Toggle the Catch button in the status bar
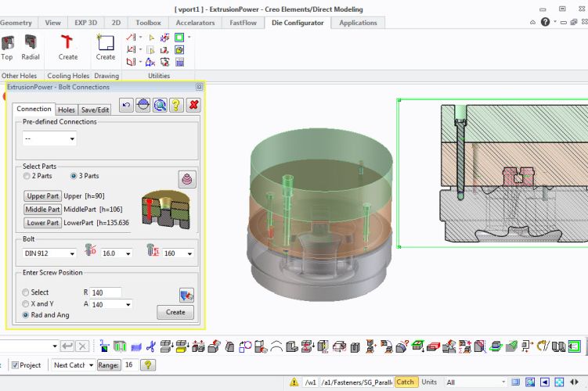The width and height of the screenshot is (588, 391). click(405, 382)
